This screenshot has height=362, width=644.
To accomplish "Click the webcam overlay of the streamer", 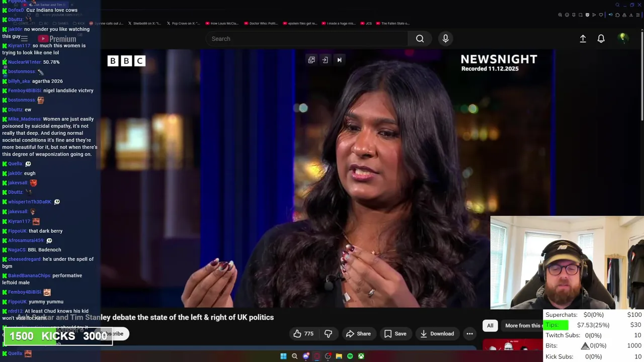I will 567,262.
